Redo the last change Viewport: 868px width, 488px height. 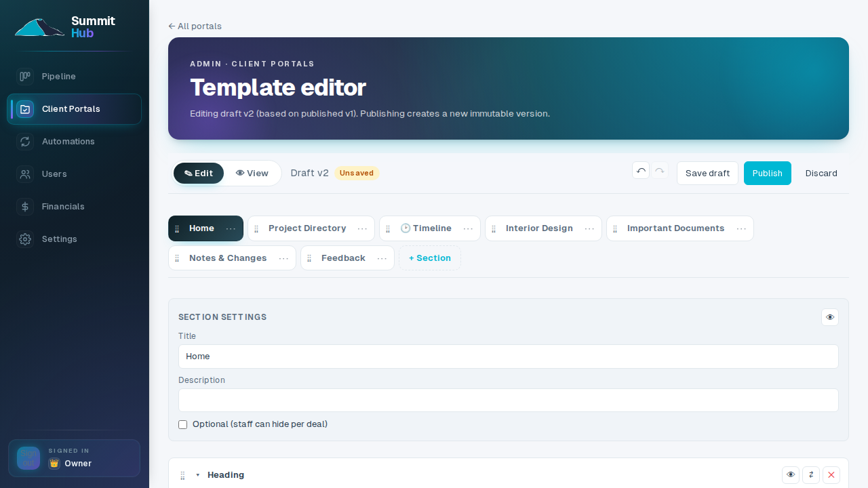(659, 170)
